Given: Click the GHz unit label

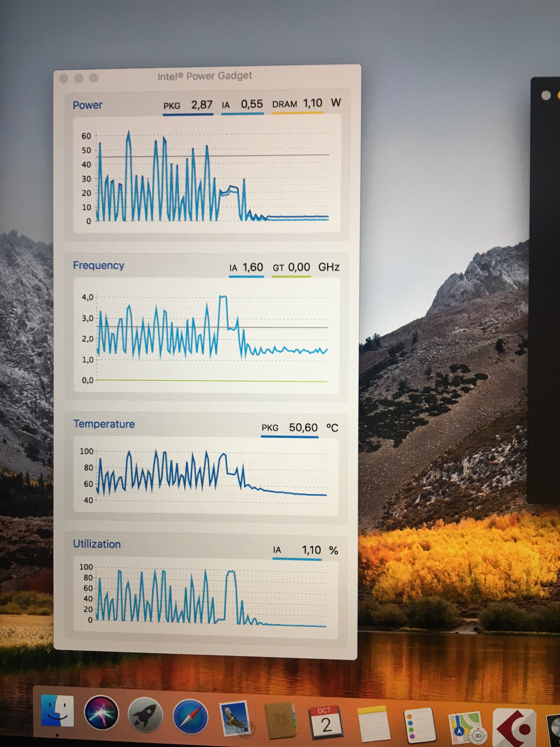Looking at the screenshot, I should 329,267.
